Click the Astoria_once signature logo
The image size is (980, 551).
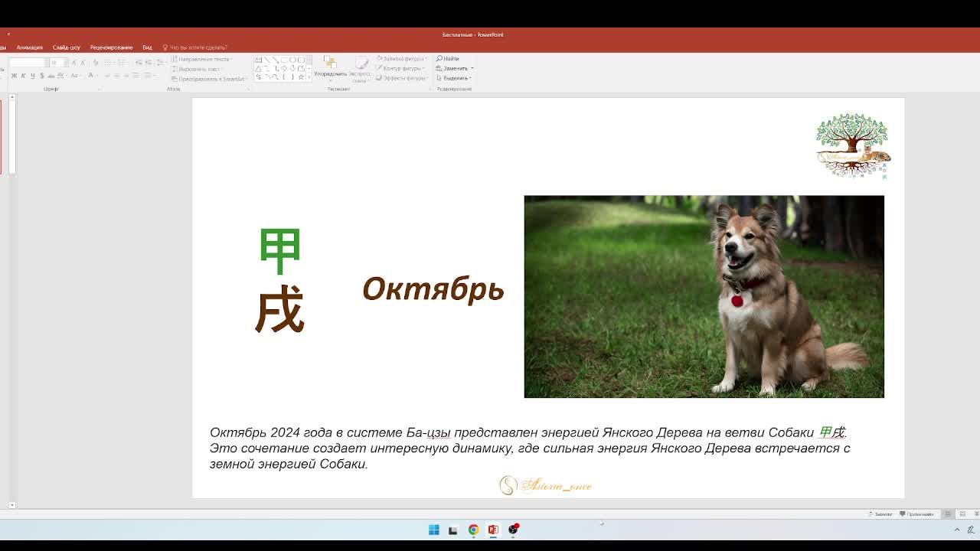[545, 485]
